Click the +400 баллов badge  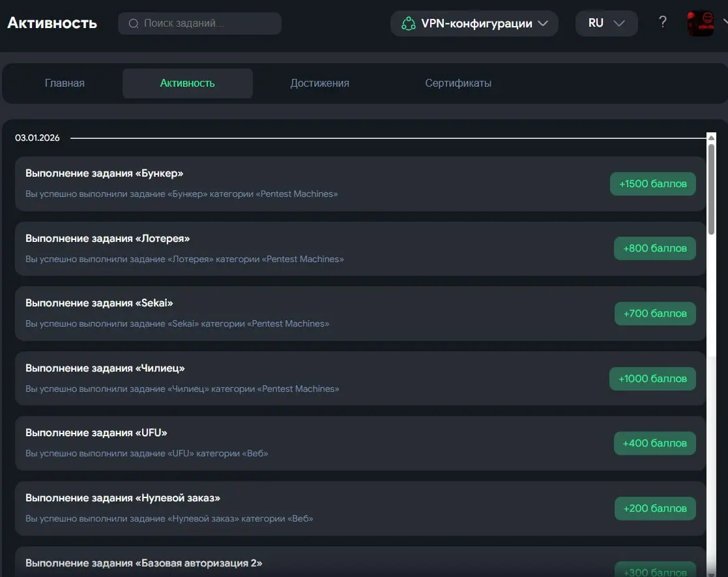coord(654,443)
